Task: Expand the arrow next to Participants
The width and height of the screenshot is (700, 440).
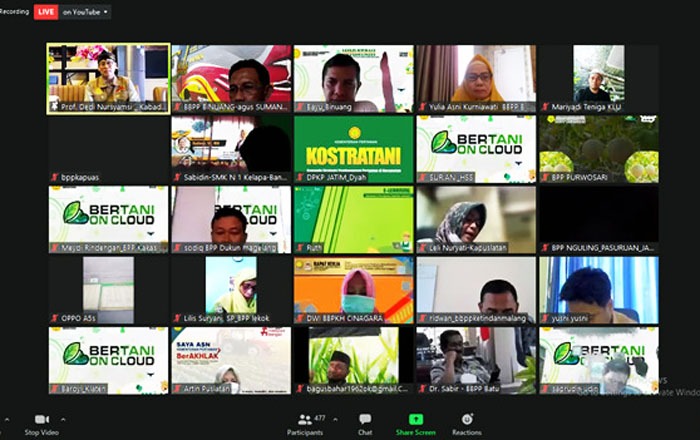Action: 337,419
